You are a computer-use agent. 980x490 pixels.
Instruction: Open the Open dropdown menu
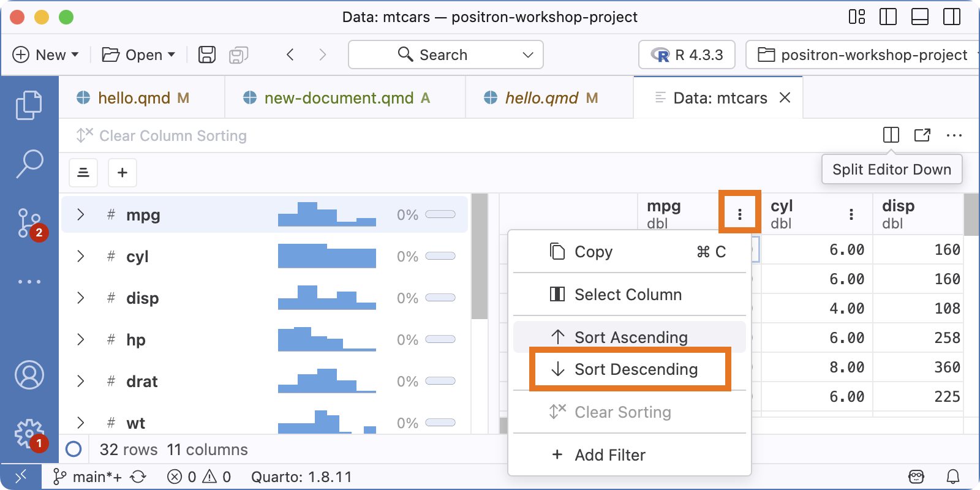pyautogui.click(x=138, y=55)
